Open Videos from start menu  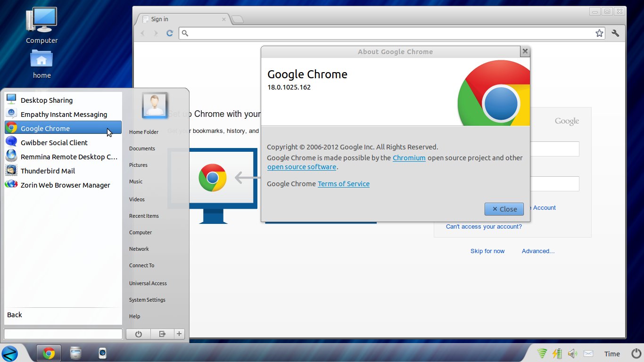click(x=137, y=199)
